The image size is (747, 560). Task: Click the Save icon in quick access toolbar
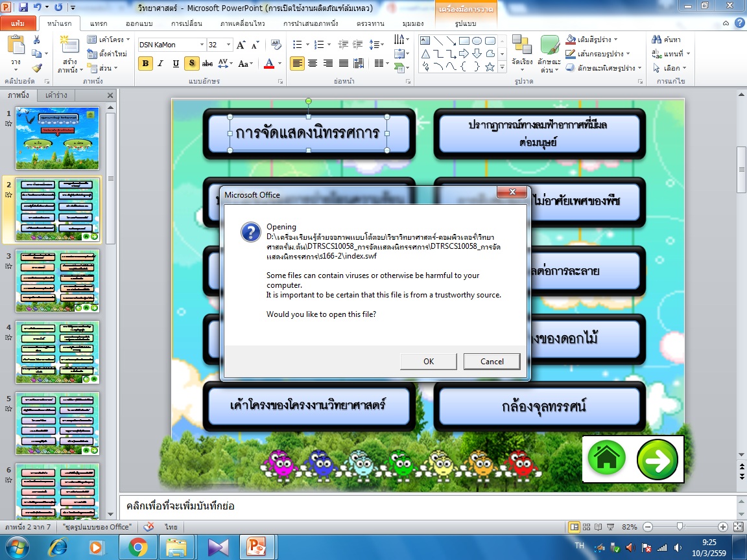(x=23, y=8)
